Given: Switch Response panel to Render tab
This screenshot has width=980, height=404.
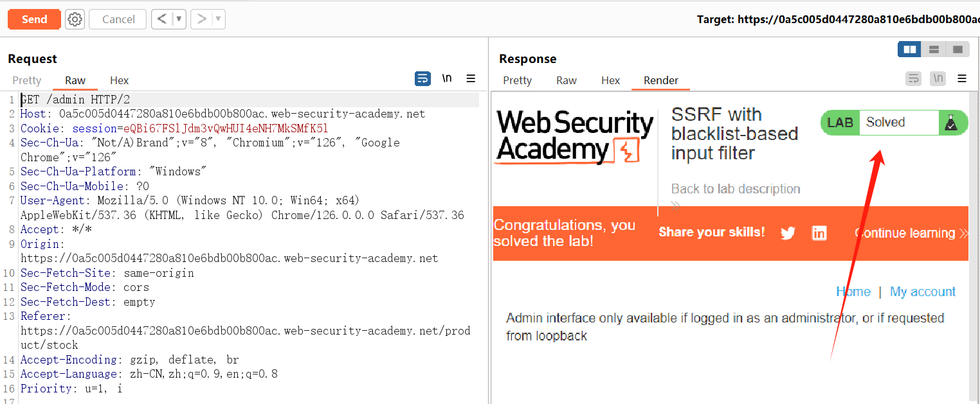Looking at the screenshot, I should 661,80.
